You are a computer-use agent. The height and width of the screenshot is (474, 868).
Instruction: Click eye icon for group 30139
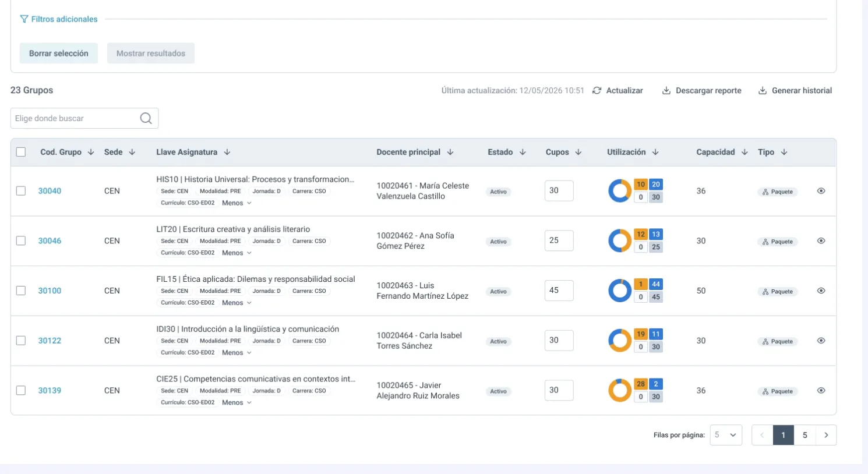coord(821,390)
